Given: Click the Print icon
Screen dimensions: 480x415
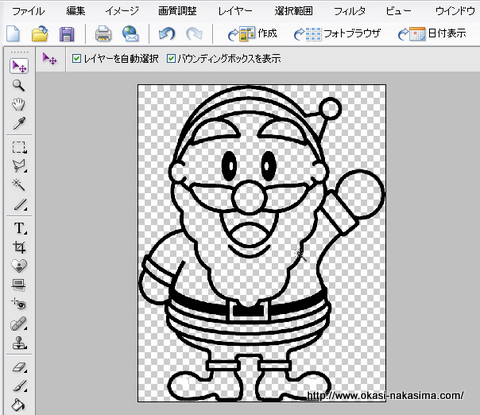Looking at the screenshot, I should tap(103, 34).
